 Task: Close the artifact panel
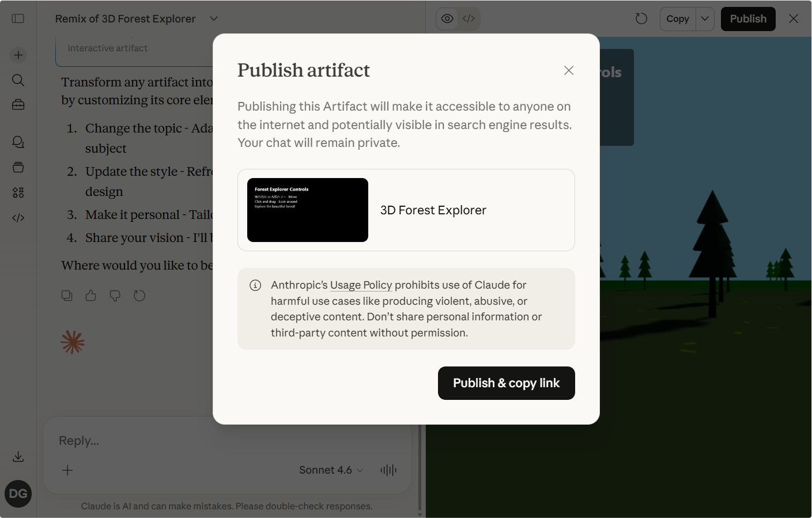click(x=794, y=19)
